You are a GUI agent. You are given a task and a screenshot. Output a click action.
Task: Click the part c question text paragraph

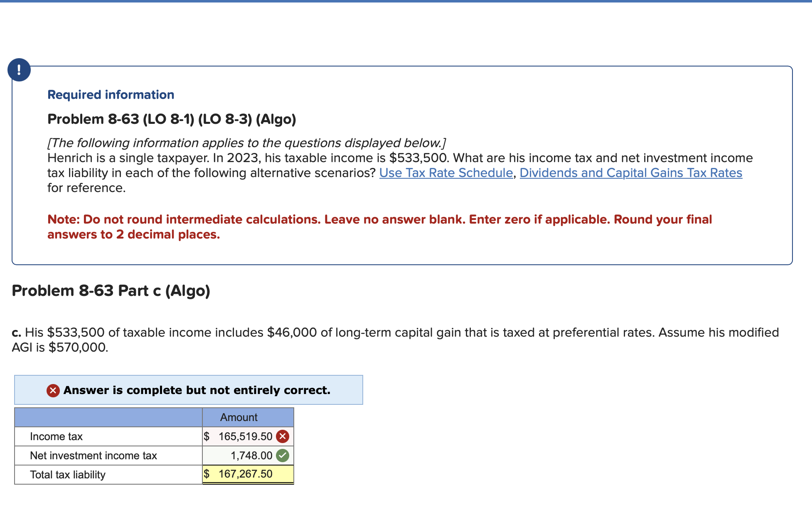click(395, 340)
